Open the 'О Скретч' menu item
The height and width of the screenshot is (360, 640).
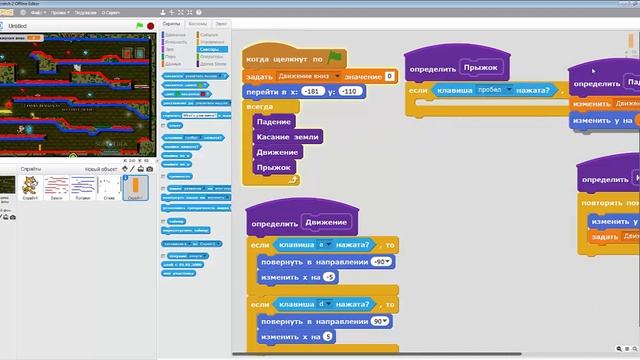point(111,13)
